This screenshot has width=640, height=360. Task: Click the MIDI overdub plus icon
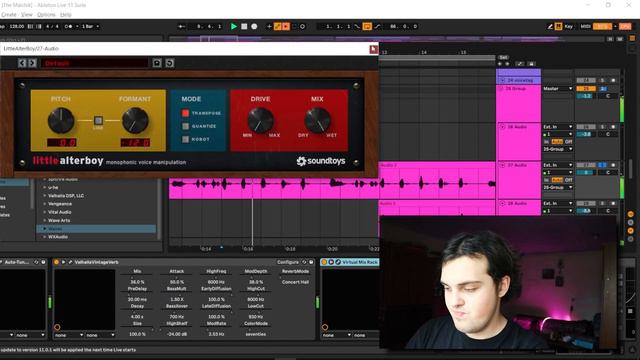pyautogui.click(x=269, y=26)
